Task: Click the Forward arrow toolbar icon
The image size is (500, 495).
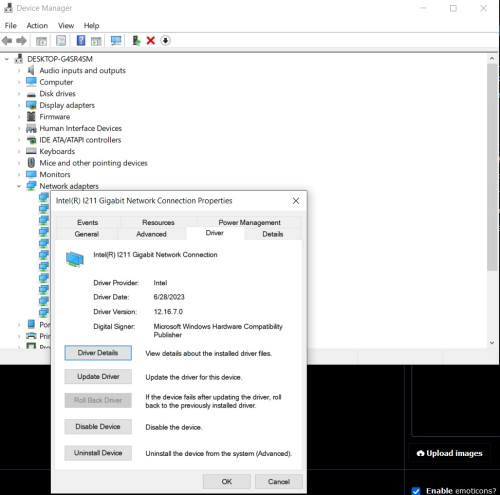Action: [21, 41]
